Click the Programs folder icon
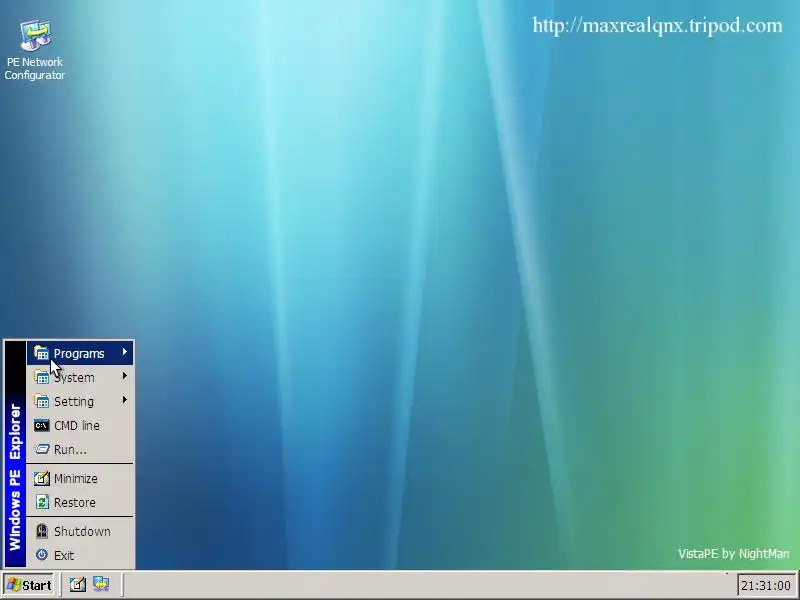Image resolution: width=800 pixels, height=600 pixels. (41, 353)
